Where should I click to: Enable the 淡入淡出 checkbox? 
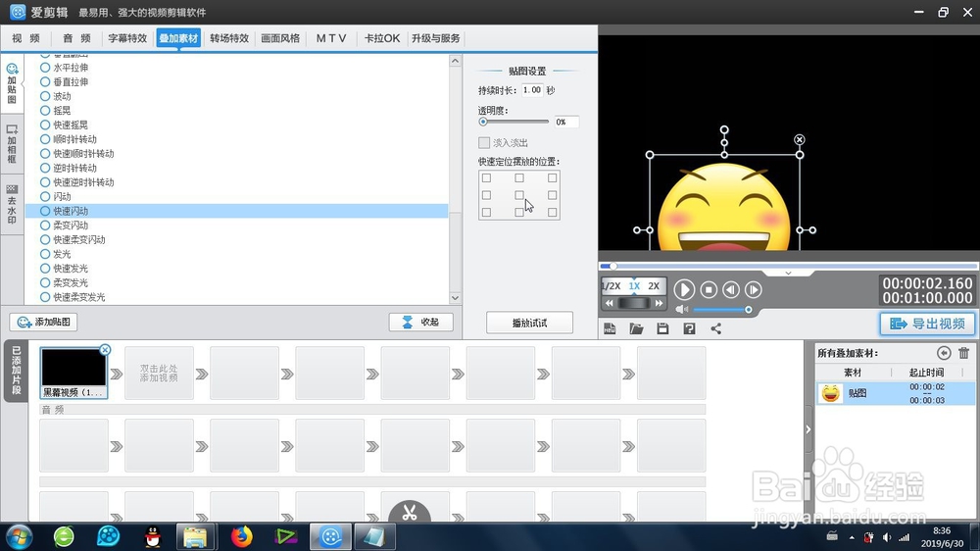point(484,142)
